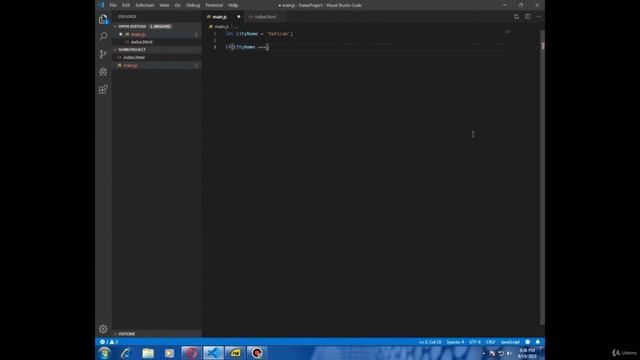Expand the Outline section
Image resolution: width=640 pixels, height=360 pixels.
(157, 333)
